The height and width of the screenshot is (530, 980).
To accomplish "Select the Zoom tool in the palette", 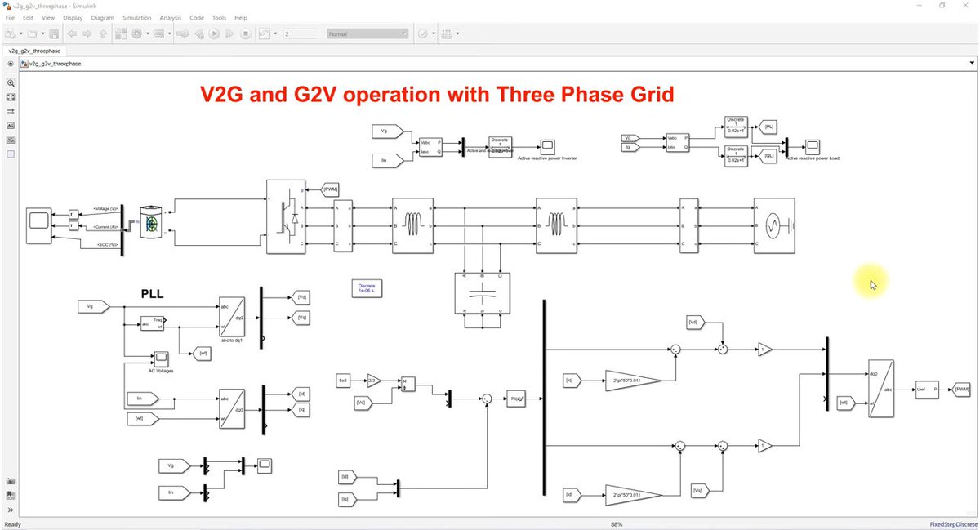I will [x=11, y=83].
